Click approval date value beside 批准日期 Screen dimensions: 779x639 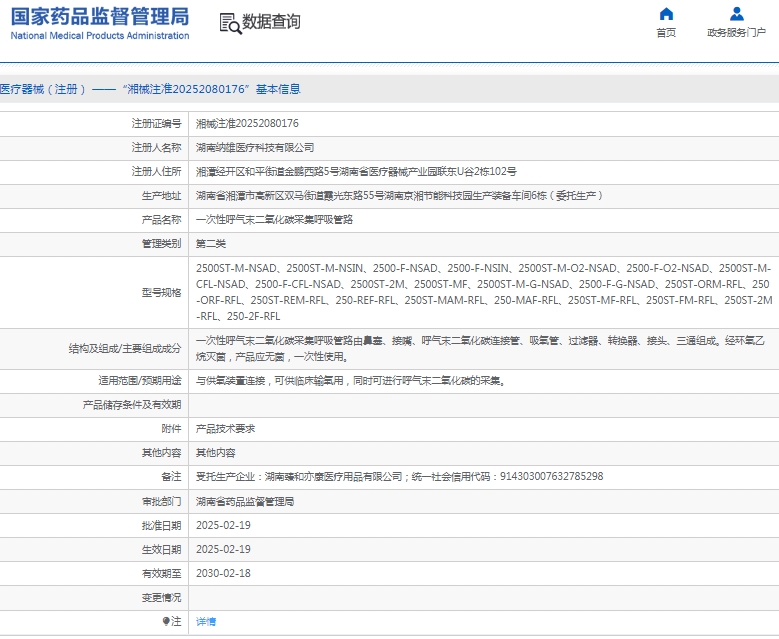[x=223, y=525]
